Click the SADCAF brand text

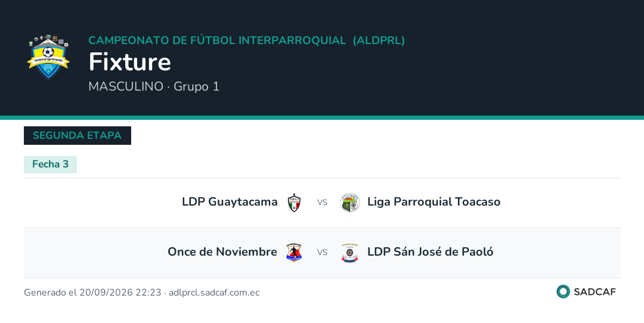[595, 292]
